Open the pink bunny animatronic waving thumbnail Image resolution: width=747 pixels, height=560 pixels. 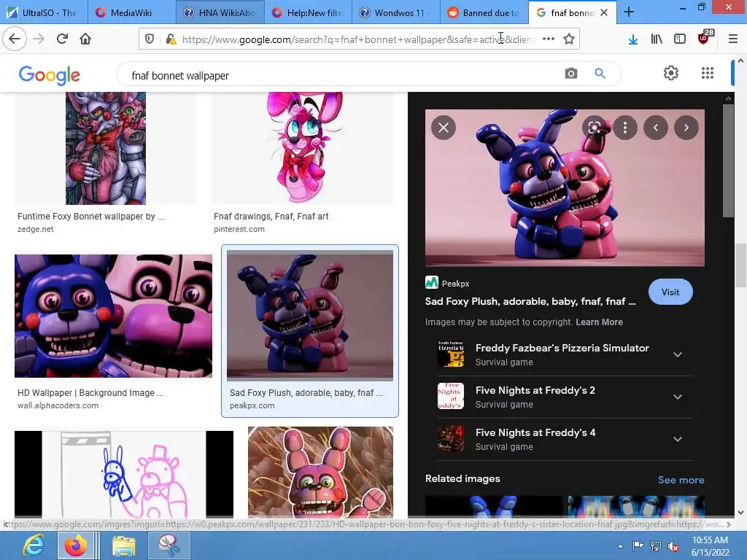pos(321,472)
